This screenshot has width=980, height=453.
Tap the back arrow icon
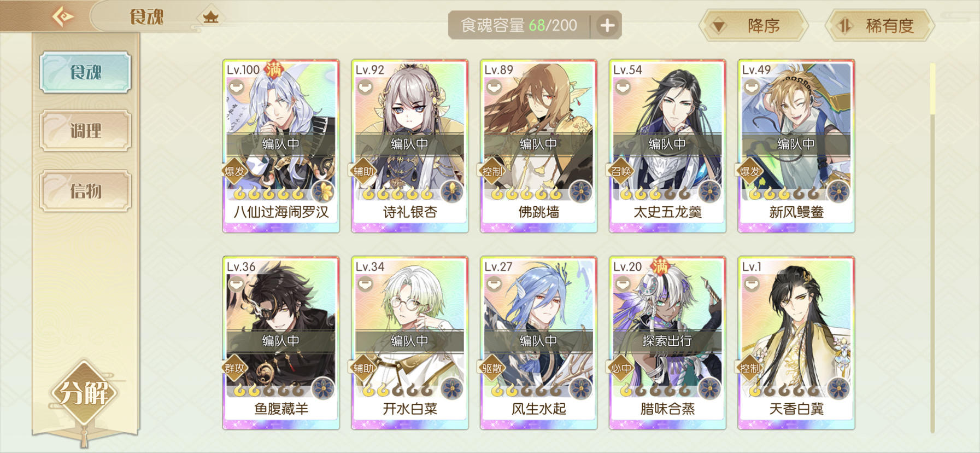coord(62,16)
